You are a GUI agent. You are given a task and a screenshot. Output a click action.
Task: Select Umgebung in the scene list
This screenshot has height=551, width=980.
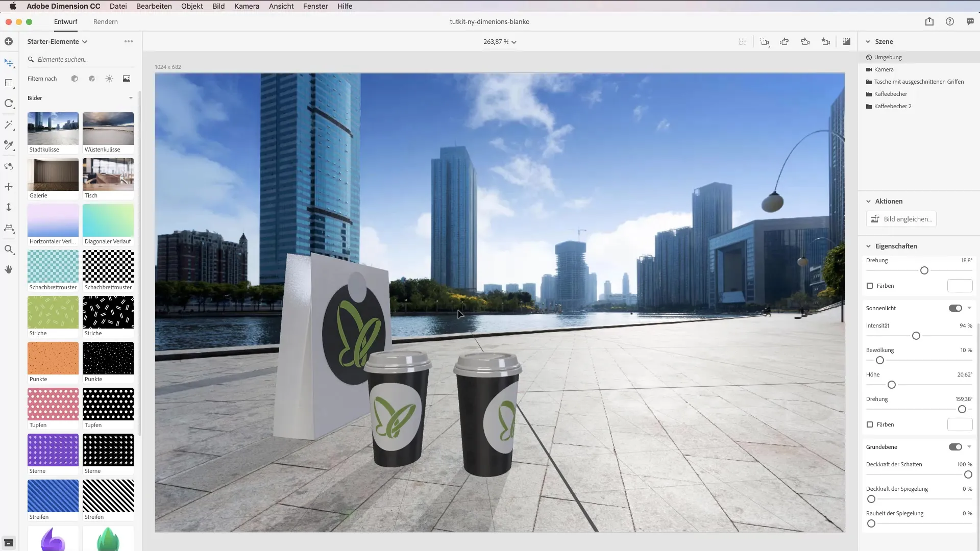[919, 57]
